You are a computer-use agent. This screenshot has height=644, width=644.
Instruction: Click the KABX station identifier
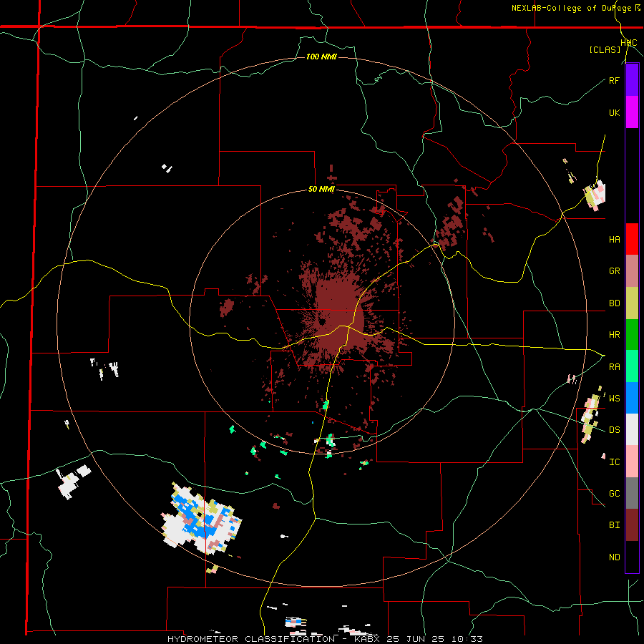click(x=366, y=639)
